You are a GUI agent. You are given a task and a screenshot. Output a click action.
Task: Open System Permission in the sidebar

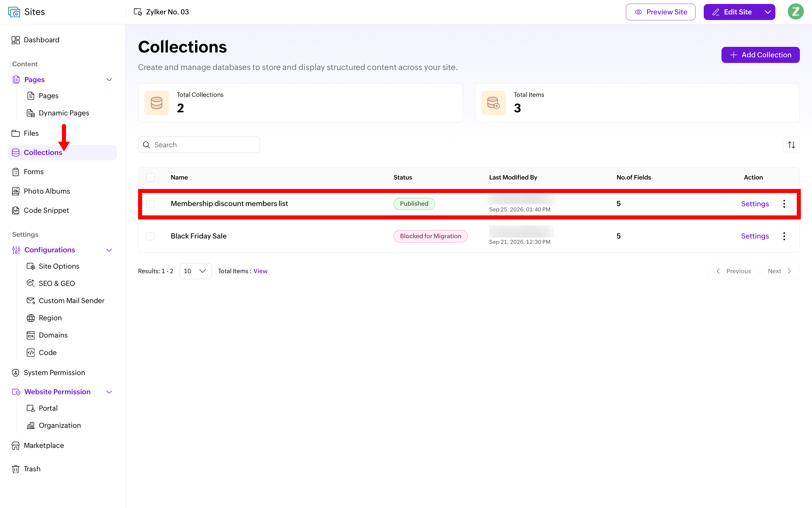[x=48, y=373]
